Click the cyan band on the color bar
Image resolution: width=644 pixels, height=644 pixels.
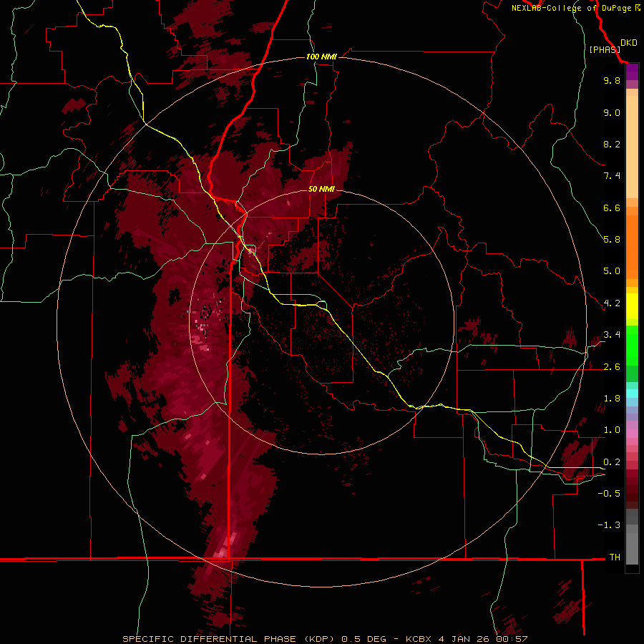(x=632, y=394)
